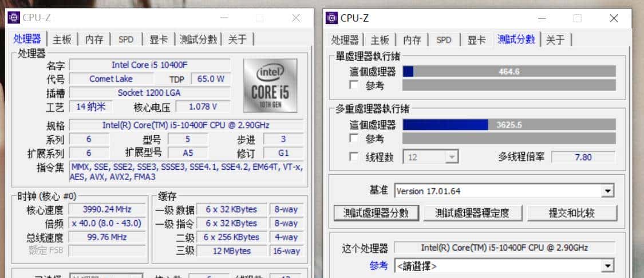Click the 扩展型号 value A5

pyautogui.click(x=188, y=153)
